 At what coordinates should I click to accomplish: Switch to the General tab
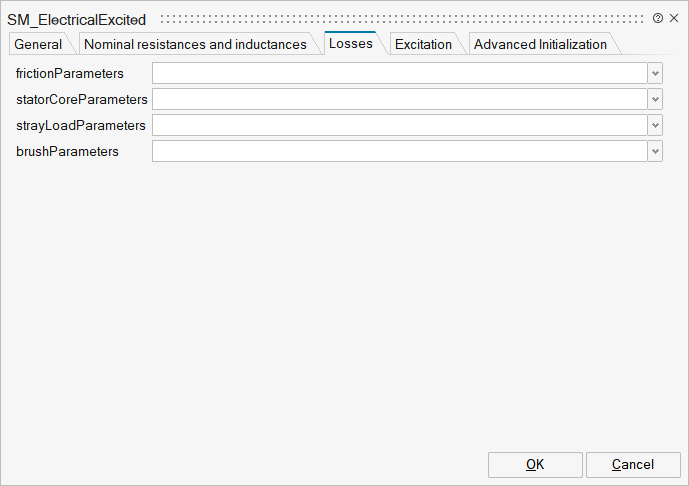pyautogui.click(x=38, y=44)
